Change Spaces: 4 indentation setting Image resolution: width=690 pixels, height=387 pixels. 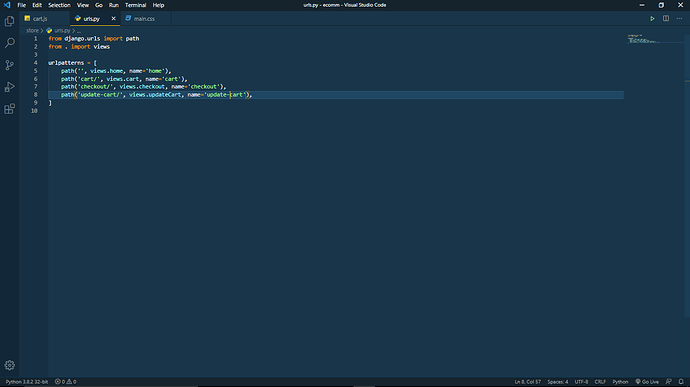558,382
